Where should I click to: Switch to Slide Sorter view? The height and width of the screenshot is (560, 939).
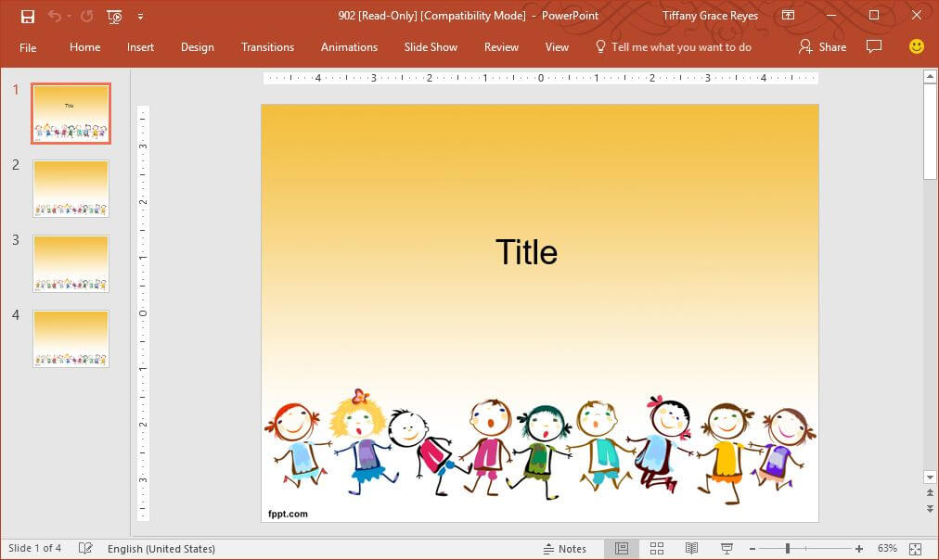657,548
